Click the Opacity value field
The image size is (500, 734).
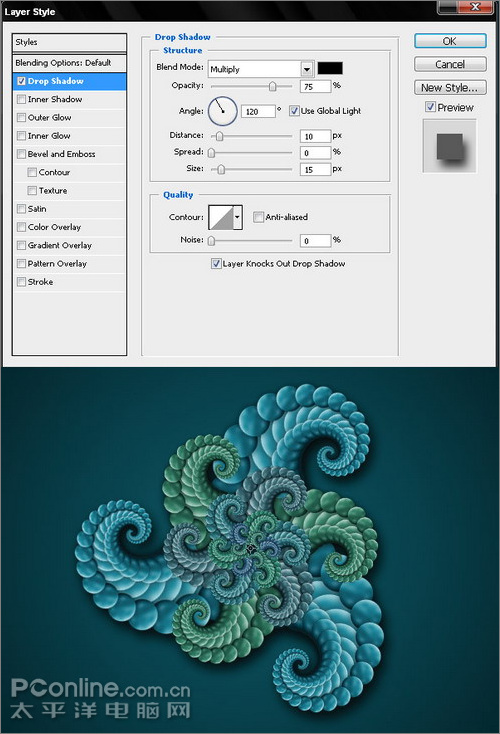(x=316, y=87)
